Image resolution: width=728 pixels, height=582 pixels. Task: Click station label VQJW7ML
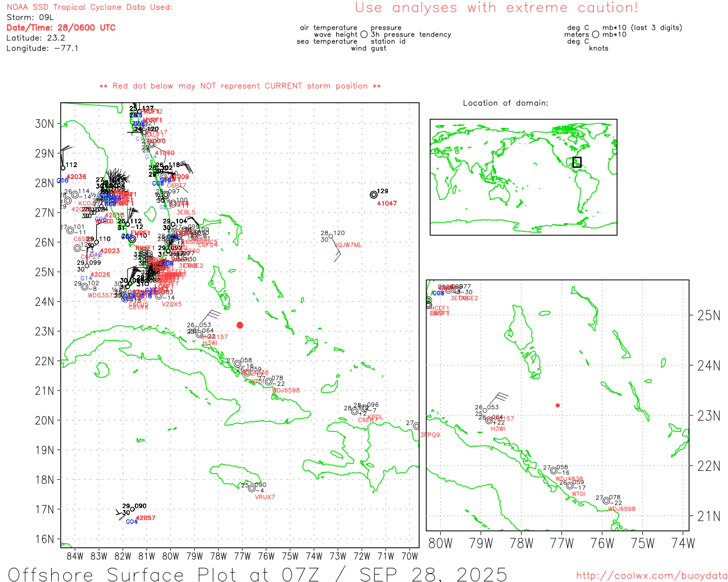[348, 245]
